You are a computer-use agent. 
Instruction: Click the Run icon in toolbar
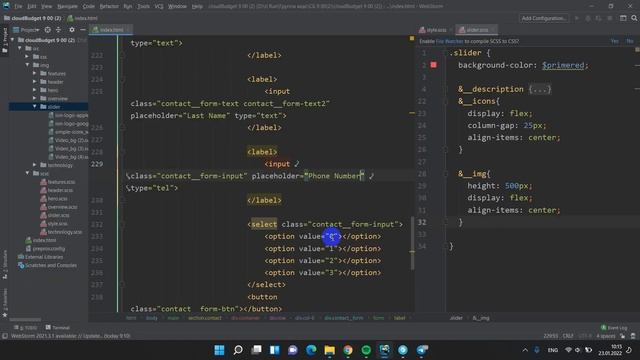point(577,18)
